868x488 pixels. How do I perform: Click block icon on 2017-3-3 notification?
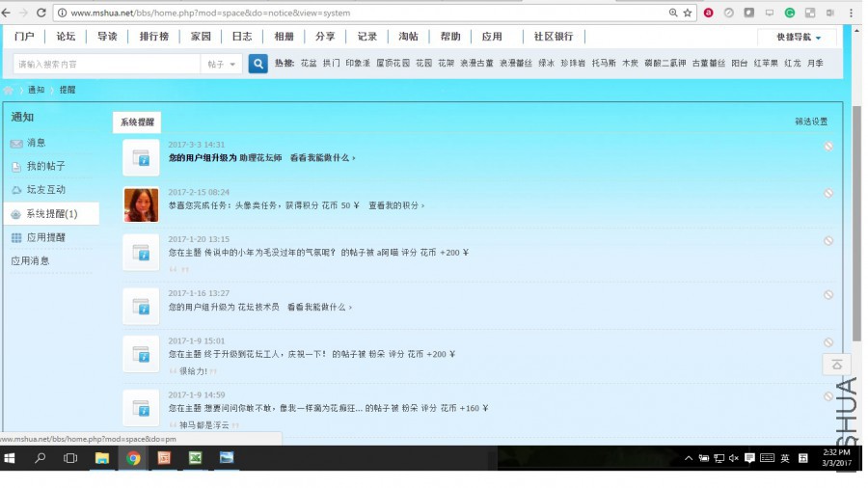[x=828, y=147]
